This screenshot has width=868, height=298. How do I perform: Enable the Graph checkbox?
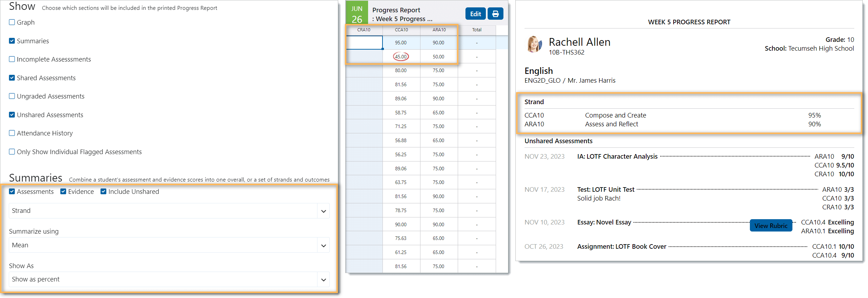(12, 22)
